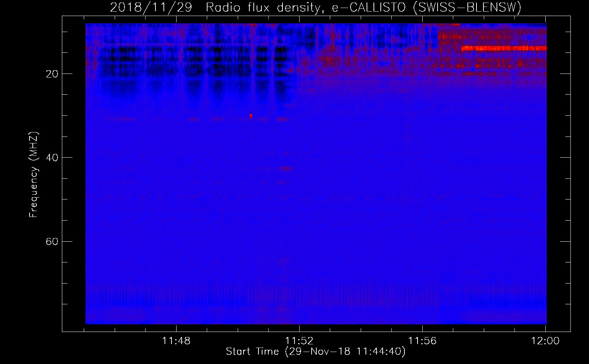Click the 20 MHz frequency tick label

pos(52,74)
